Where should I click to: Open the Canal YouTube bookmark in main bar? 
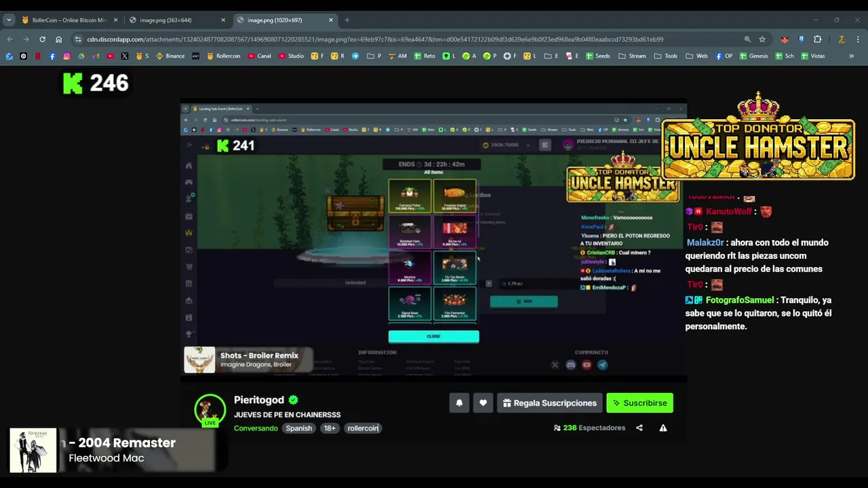pos(260,56)
